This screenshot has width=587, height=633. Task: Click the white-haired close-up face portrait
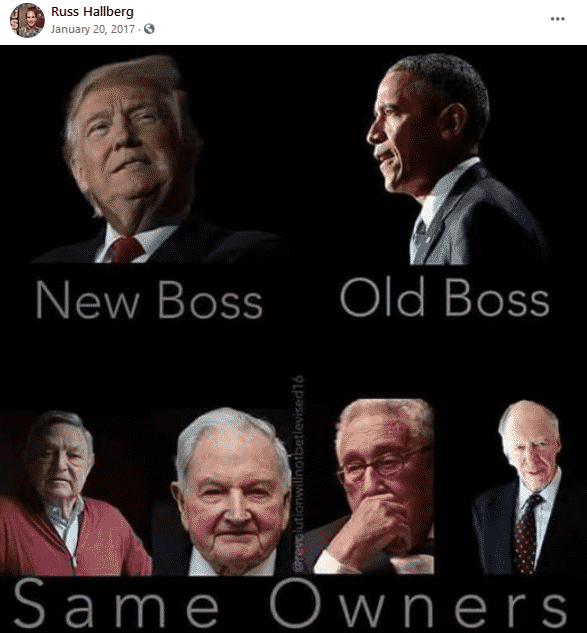(232, 491)
